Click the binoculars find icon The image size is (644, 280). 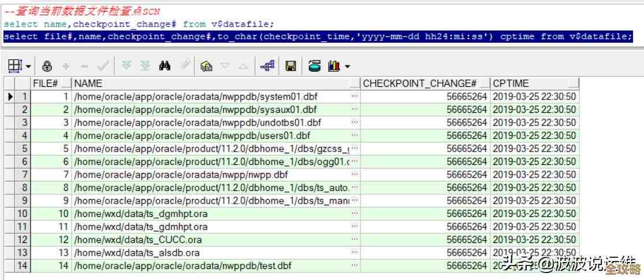click(x=165, y=66)
